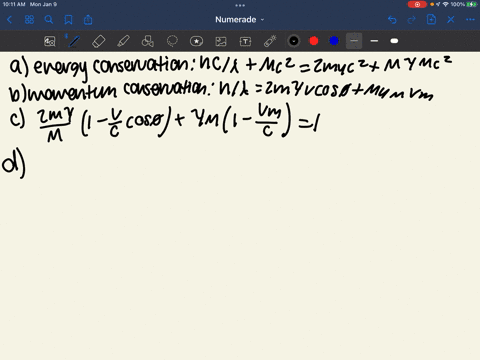Open the more options ellipsis menu
Image resolution: width=480 pixels, height=360 pixels.
(x=470, y=20)
